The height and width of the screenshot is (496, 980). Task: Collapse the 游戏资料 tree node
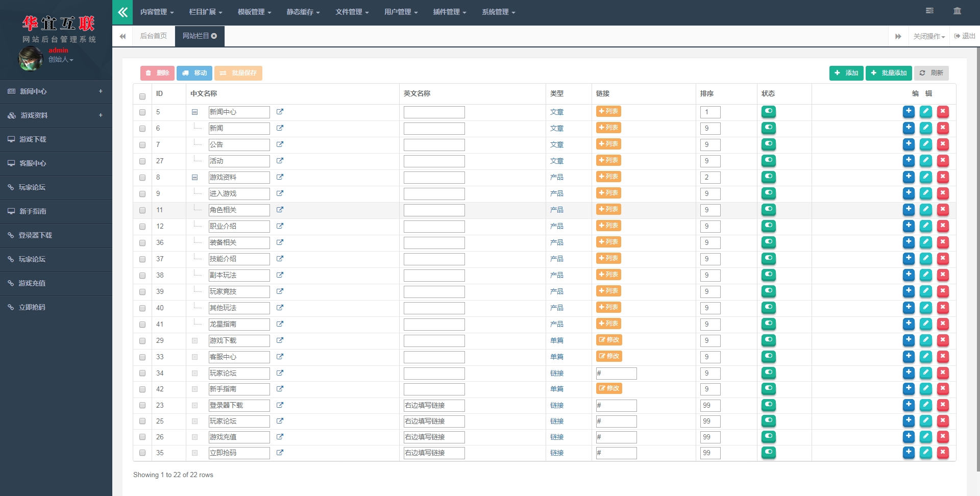pos(194,178)
